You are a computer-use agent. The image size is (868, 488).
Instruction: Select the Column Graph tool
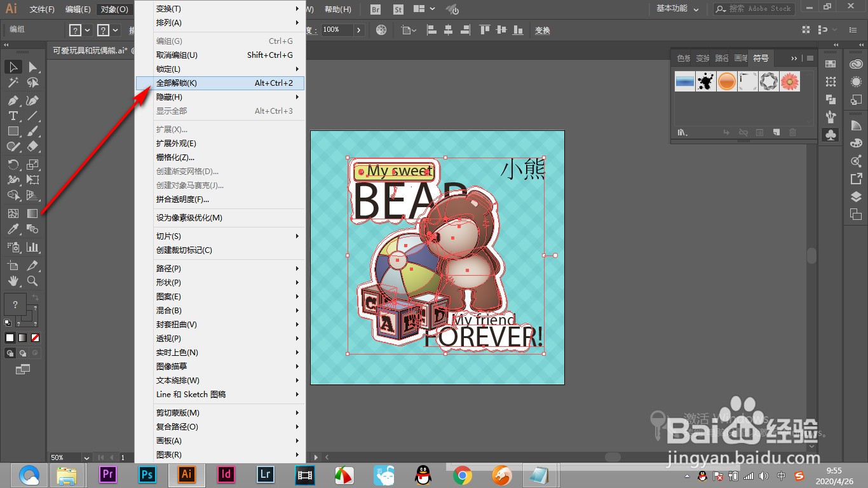point(32,247)
